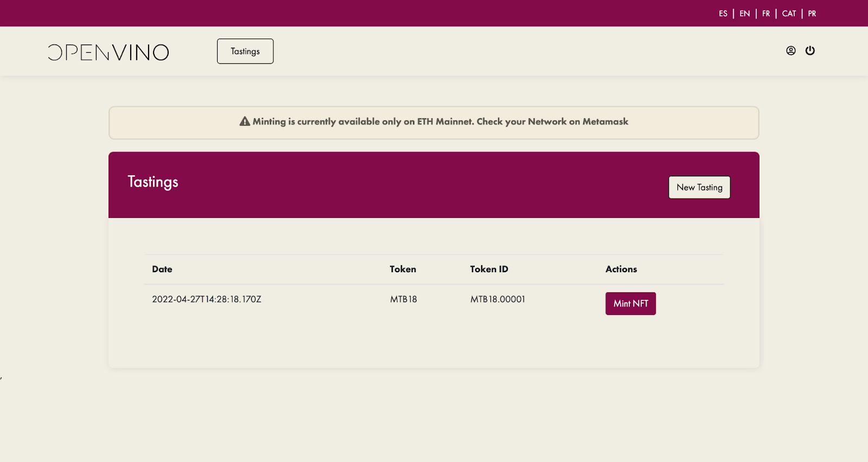
Task: Click the Actions column header
Action: click(621, 269)
